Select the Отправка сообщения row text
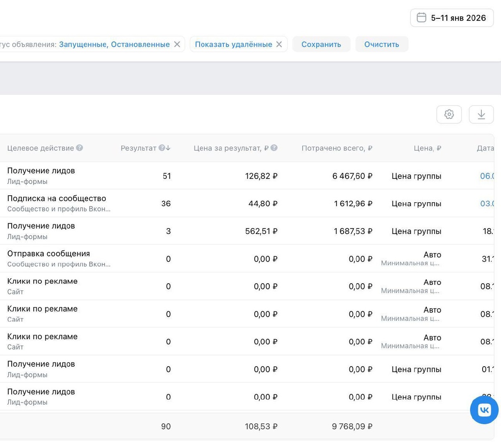Screen dimensions: 501x448 (48, 254)
